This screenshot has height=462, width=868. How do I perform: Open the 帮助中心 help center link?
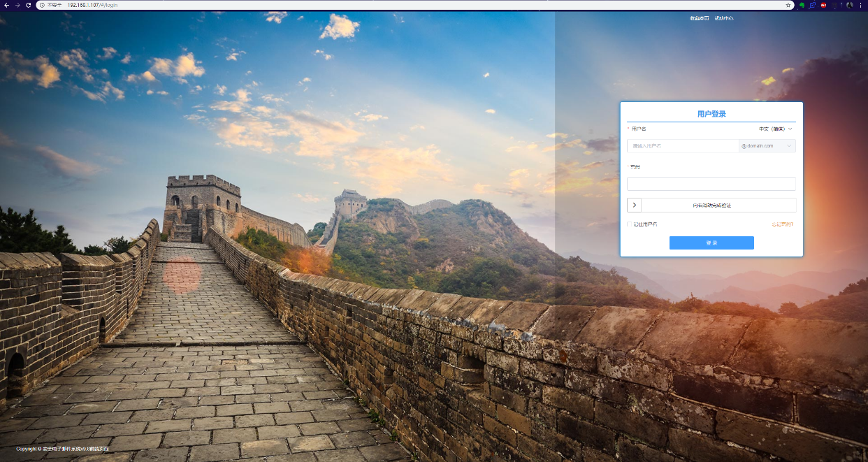724,18
